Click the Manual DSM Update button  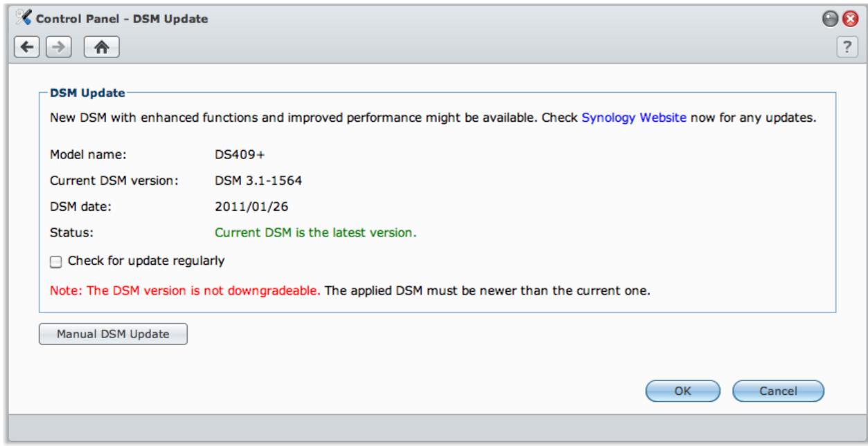click(113, 334)
